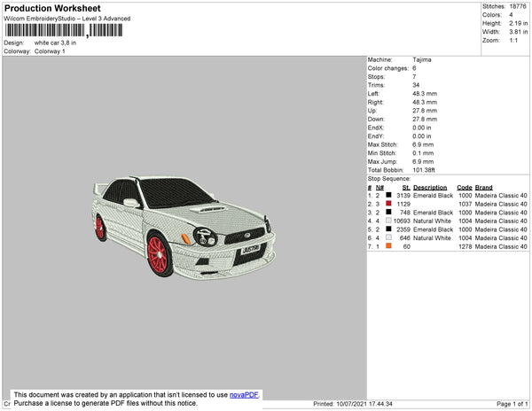
Task: Click the novaPDF link in the notice
Action: coord(244,394)
